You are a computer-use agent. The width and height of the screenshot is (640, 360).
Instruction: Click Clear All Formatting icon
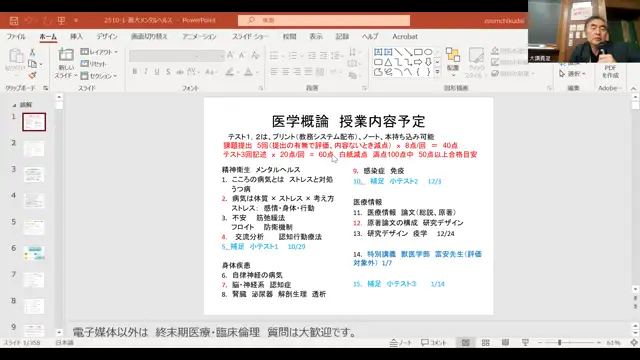click(x=256, y=55)
